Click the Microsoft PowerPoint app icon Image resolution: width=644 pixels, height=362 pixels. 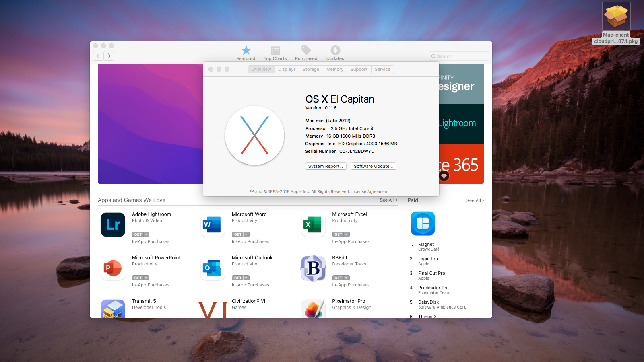tap(113, 268)
